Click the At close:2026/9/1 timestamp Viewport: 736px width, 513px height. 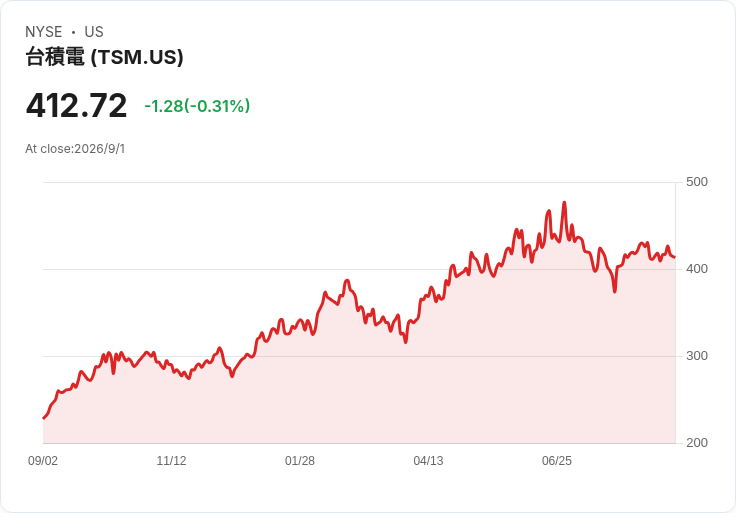click(x=75, y=149)
